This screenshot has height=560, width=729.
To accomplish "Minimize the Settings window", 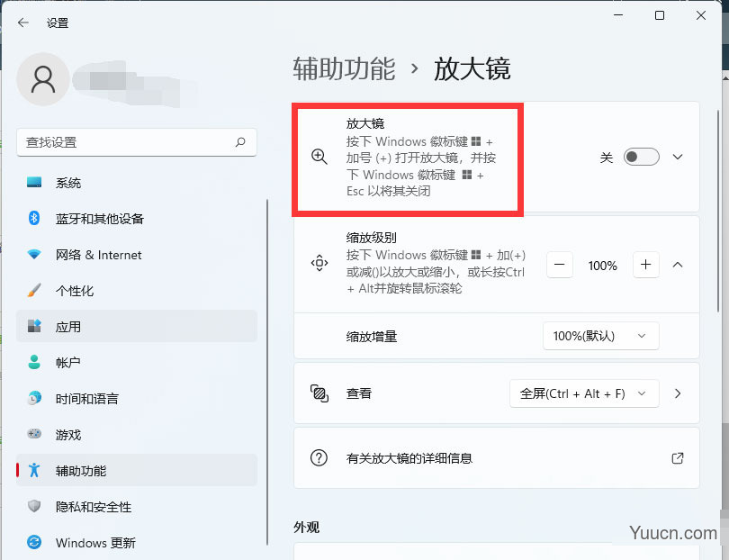I will point(618,15).
